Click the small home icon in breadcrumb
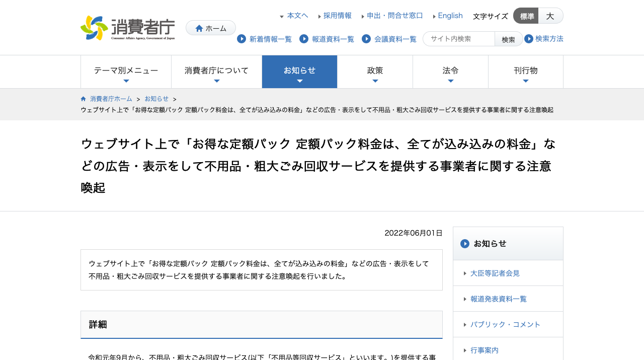This screenshot has height=360, width=644. click(83, 99)
